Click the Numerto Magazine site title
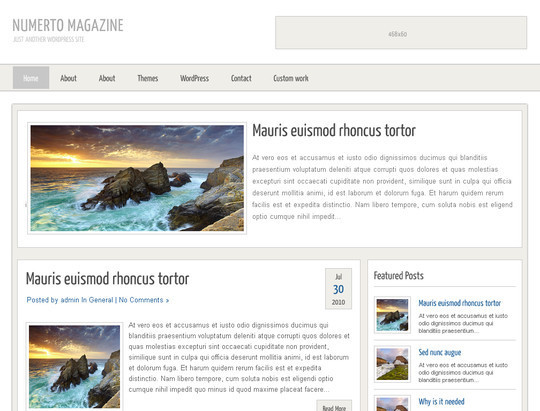The width and height of the screenshot is (540, 411). 68,25
